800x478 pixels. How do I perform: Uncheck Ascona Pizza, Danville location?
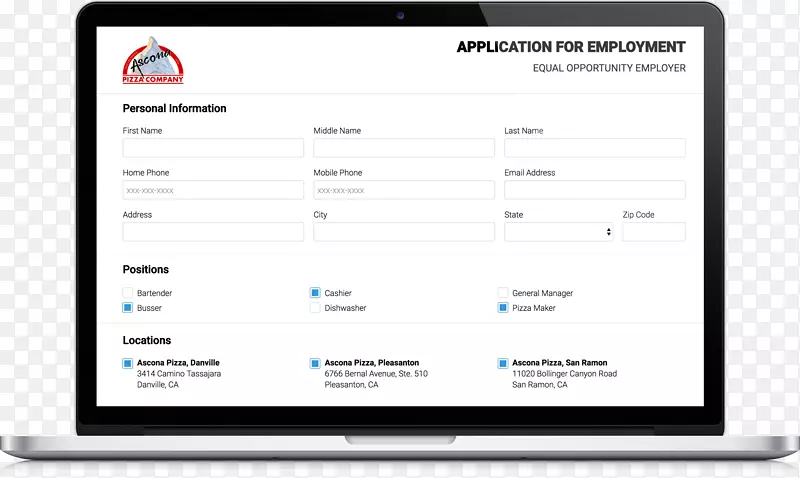tap(128, 363)
